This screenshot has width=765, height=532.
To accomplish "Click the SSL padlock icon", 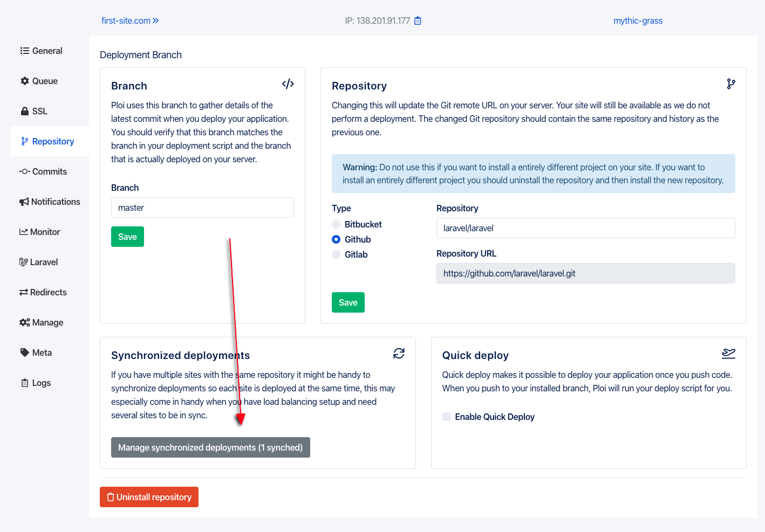I will [x=25, y=111].
